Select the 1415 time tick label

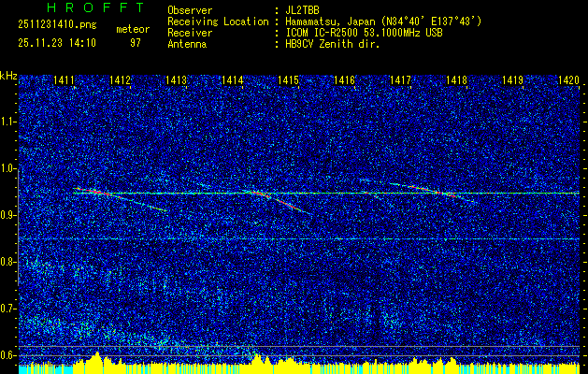pyautogui.click(x=288, y=81)
